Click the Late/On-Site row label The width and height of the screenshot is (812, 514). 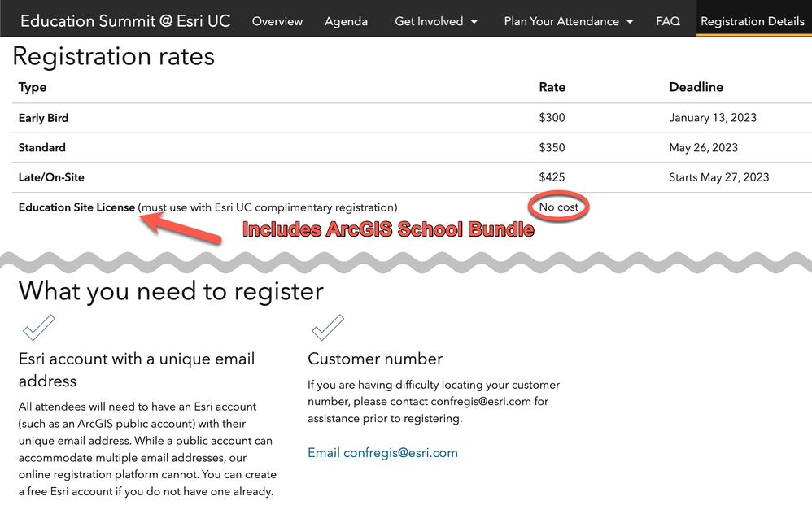[51, 177]
